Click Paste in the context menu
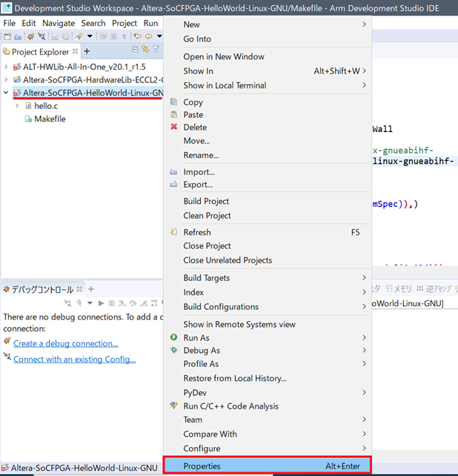The image size is (458, 476). 267,115
